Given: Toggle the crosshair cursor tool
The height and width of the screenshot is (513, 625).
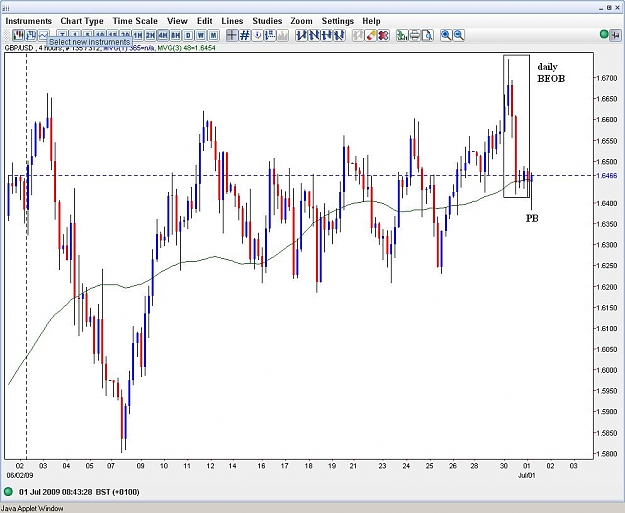Looking at the screenshot, I should pos(232,35).
